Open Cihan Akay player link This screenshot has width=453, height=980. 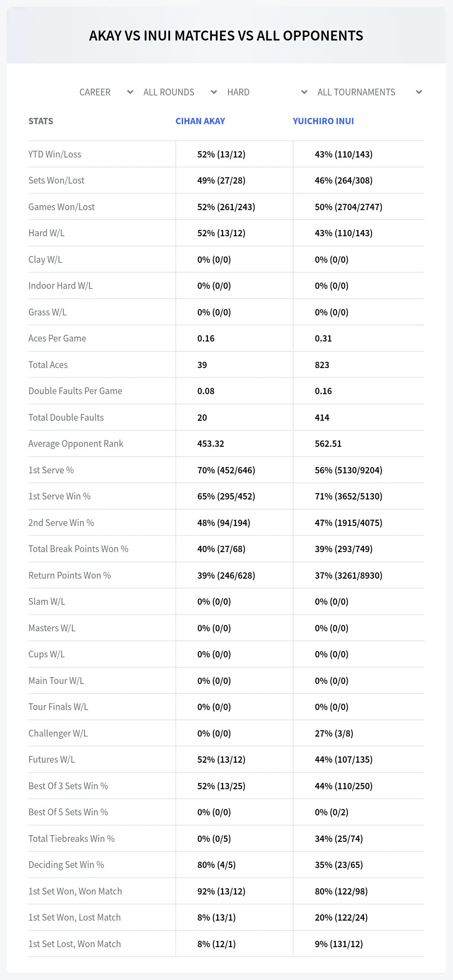pyautogui.click(x=200, y=121)
